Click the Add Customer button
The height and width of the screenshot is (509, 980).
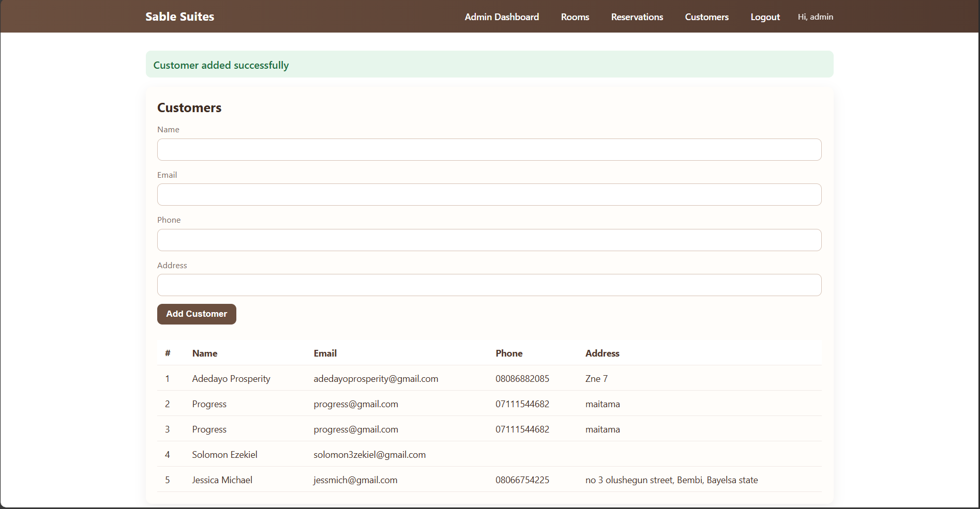tap(197, 314)
